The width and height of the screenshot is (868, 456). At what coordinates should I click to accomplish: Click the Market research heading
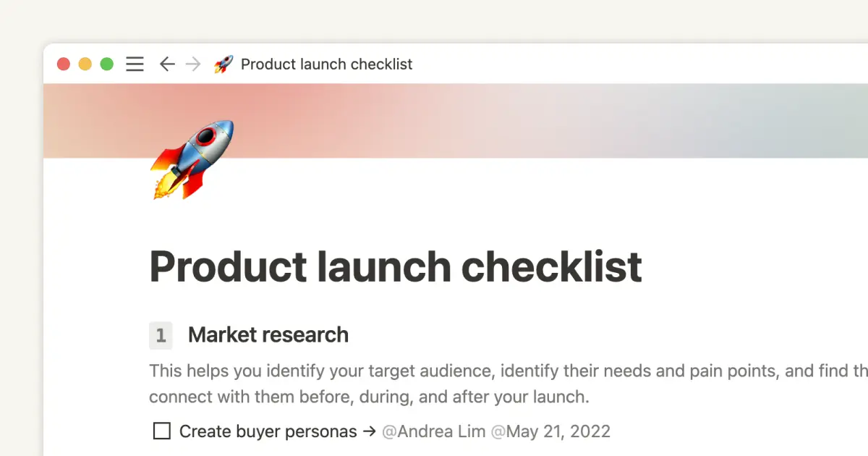[x=268, y=335]
